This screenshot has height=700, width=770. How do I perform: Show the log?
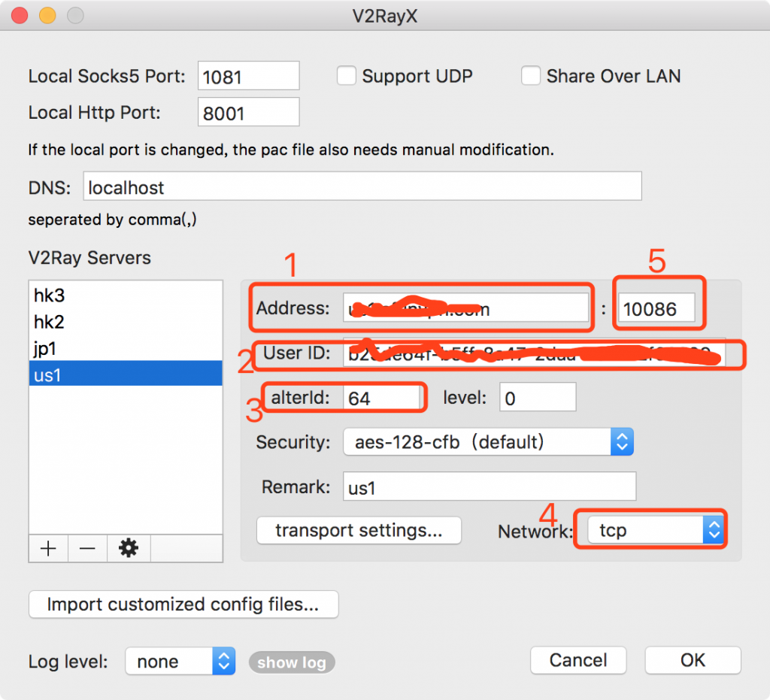pos(292,662)
